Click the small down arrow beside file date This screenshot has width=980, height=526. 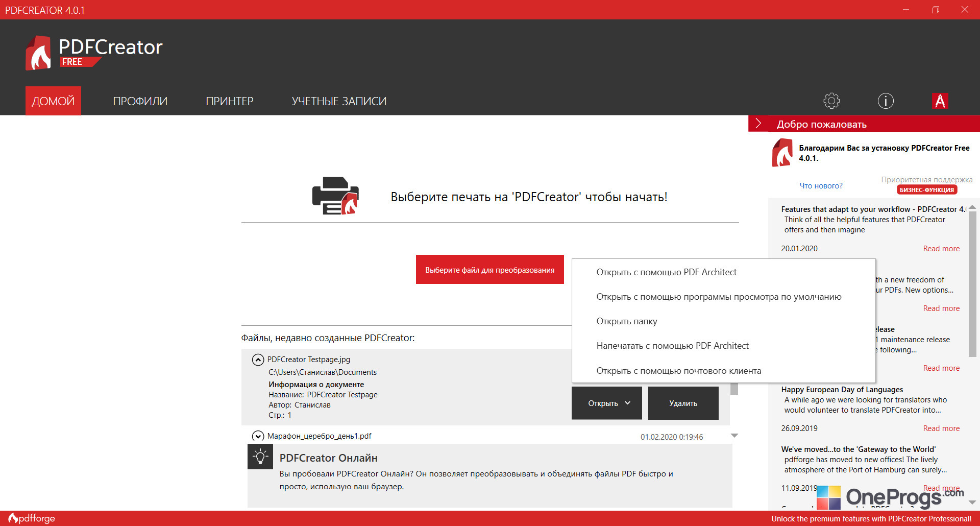[734, 436]
